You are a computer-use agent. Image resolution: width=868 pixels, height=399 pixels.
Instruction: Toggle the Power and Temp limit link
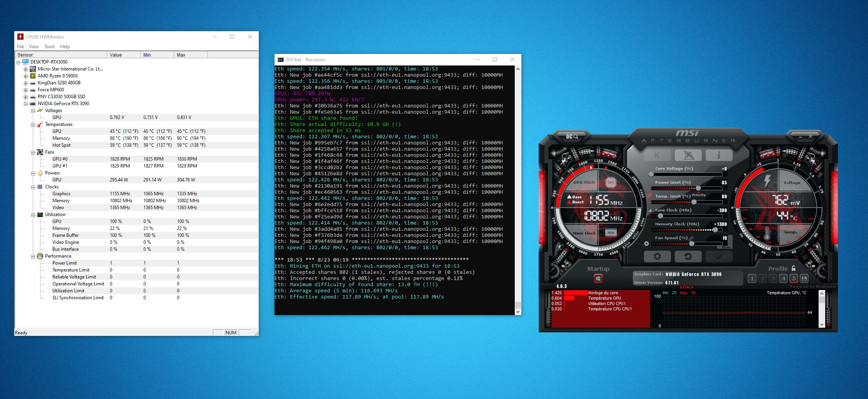pyautogui.click(x=649, y=196)
